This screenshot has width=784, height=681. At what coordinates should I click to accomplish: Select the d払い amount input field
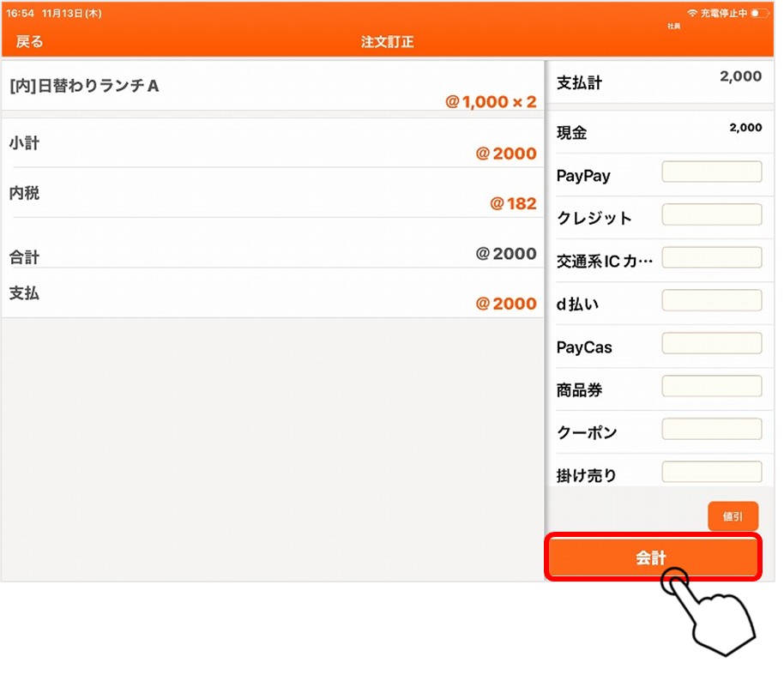711,301
